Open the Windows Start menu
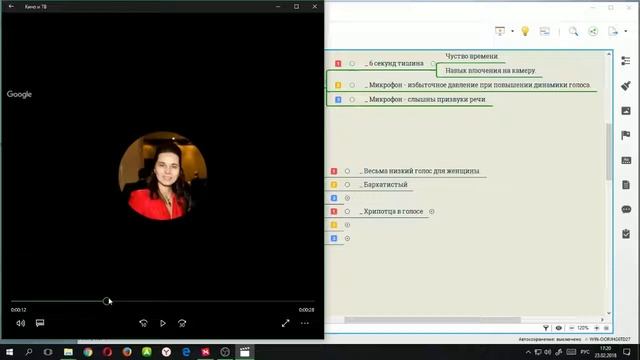This screenshot has height=360, width=640. (x=9, y=352)
